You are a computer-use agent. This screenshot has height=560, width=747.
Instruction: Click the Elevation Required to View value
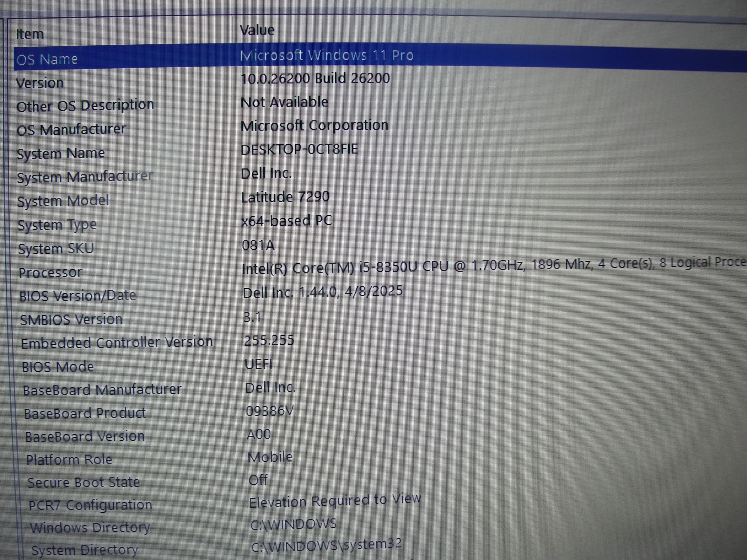[335, 501]
